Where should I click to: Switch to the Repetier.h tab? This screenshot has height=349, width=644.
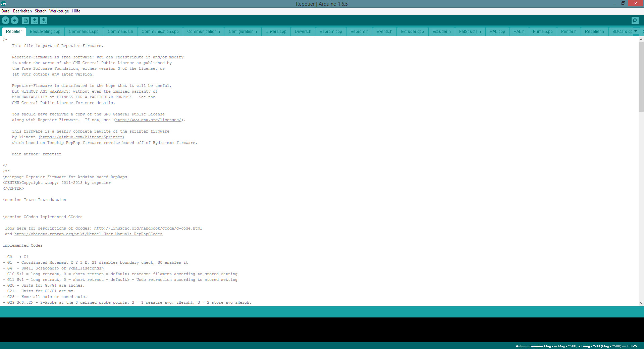pyautogui.click(x=594, y=32)
